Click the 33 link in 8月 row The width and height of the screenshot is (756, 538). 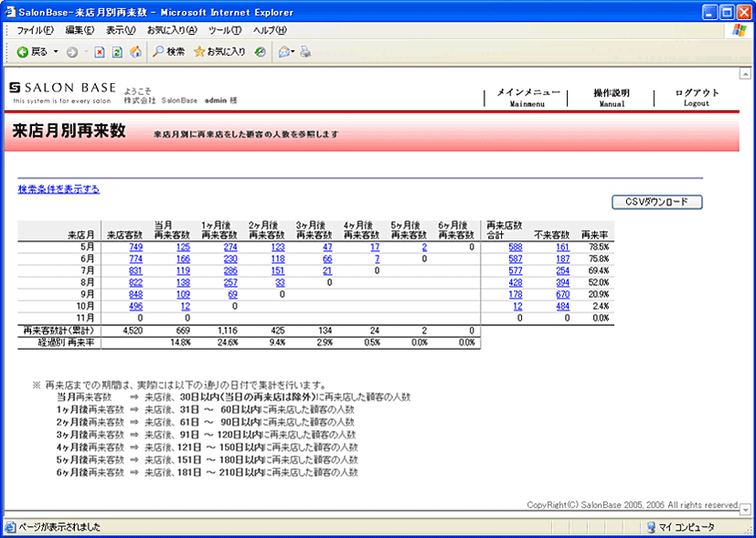pyautogui.click(x=280, y=283)
